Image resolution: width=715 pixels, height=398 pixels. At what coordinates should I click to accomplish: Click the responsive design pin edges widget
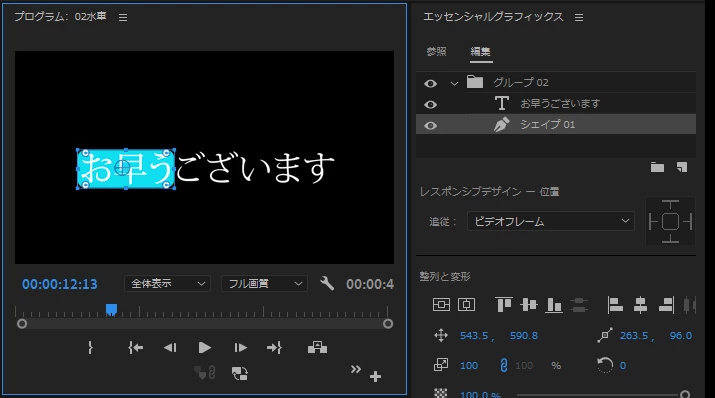(670, 222)
